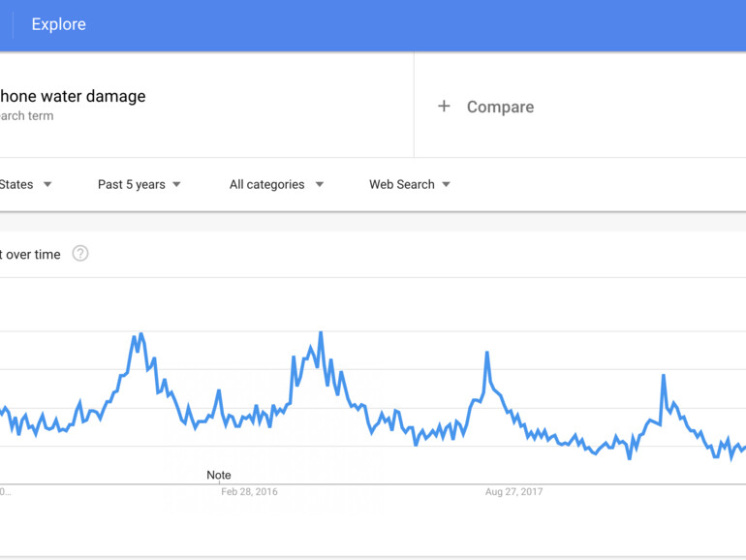Image resolution: width=746 pixels, height=560 pixels.
Task: Open the help icon next to interest over time
Action: point(80,254)
